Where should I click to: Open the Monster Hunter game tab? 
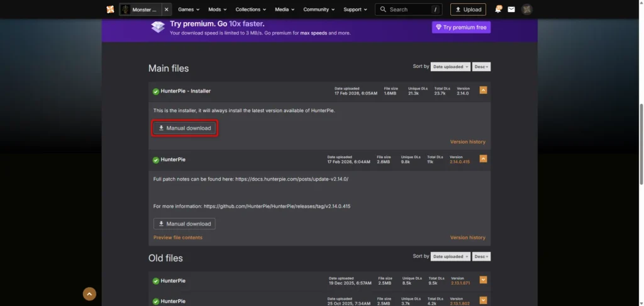pyautogui.click(x=140, y=9)
